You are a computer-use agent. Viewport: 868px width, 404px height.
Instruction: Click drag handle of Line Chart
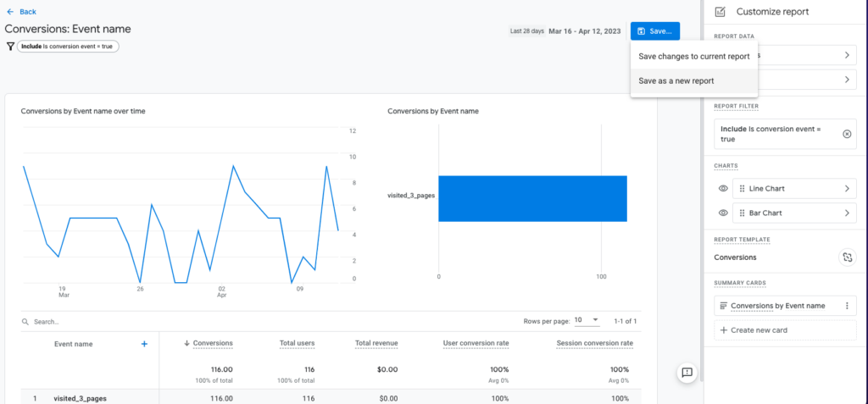(x=742, y=189)
